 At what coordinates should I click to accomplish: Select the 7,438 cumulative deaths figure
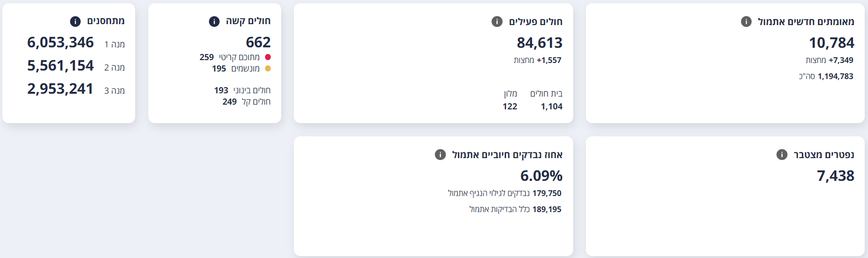point(835,176)
